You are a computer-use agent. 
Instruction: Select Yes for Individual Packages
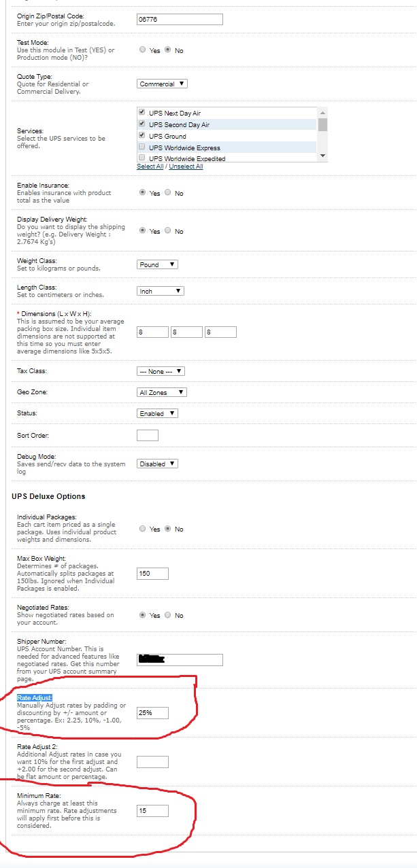tap(142, 528)
